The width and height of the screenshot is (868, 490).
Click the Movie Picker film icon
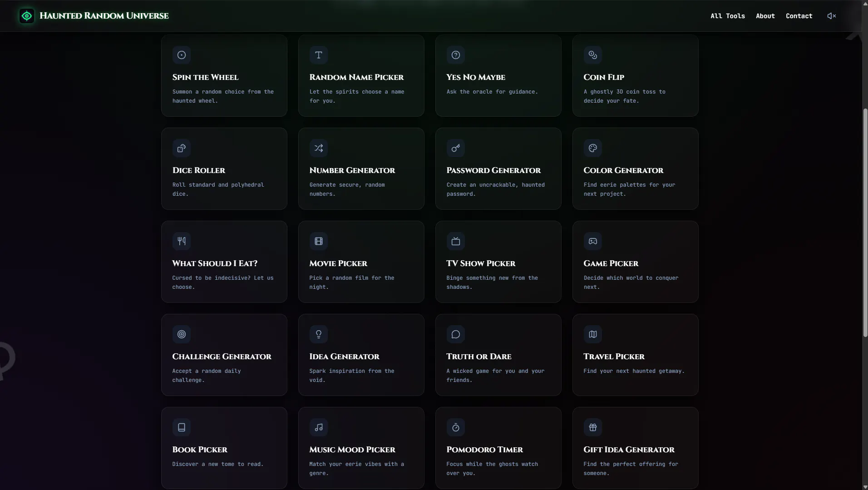[319, 241]
